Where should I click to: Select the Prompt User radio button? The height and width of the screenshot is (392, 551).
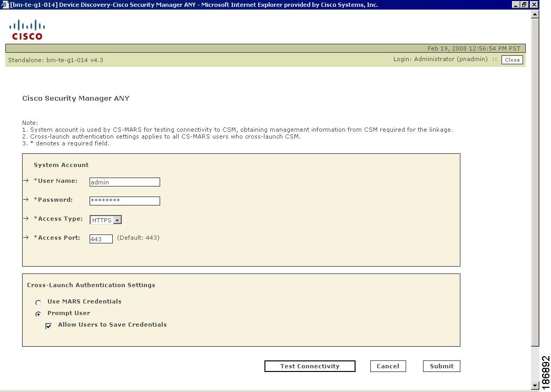coord(38,314)
